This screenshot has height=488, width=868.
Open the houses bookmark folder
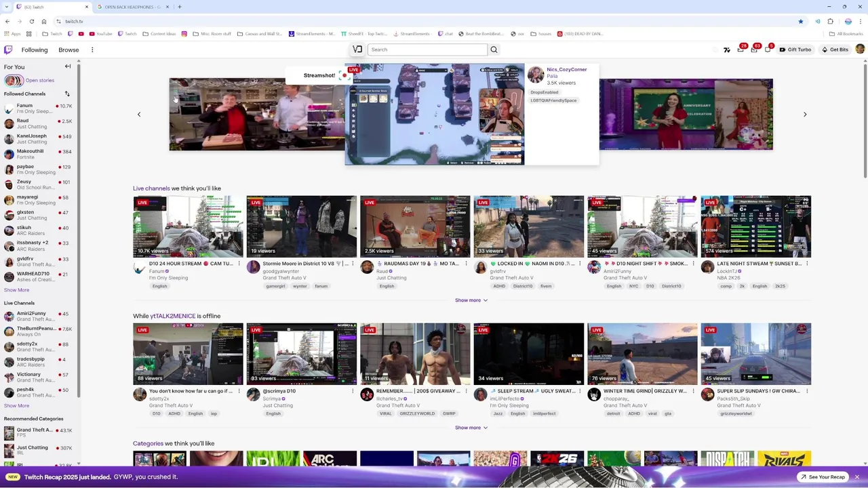click(x=541, y=33)
